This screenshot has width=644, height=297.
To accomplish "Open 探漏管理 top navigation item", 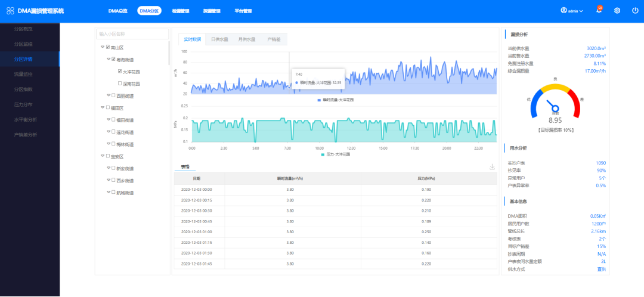I will point(212,11).
